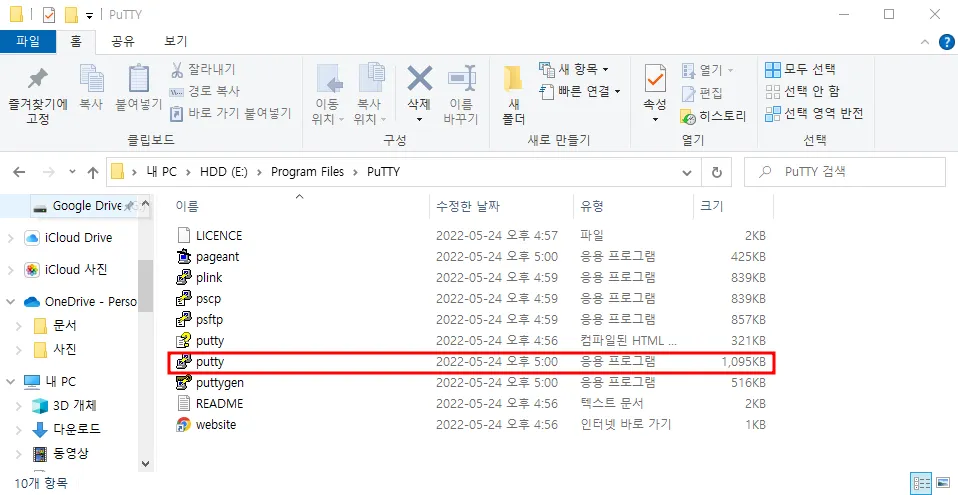The width and height of the screenshot is (958, 495).
Task: Select the LICENCE file icon
Action: (x=184, y=235)
